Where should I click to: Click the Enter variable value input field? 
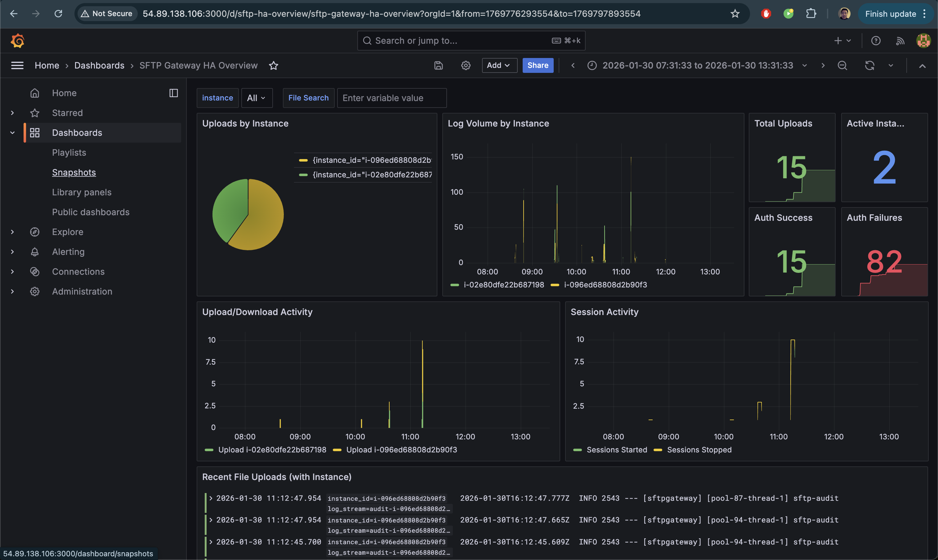pos(391,98)
